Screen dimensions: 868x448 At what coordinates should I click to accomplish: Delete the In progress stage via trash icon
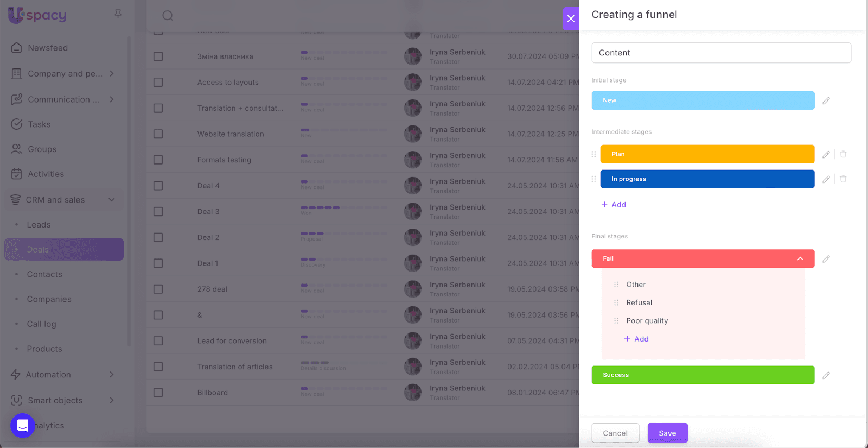(x=843, y=179)
